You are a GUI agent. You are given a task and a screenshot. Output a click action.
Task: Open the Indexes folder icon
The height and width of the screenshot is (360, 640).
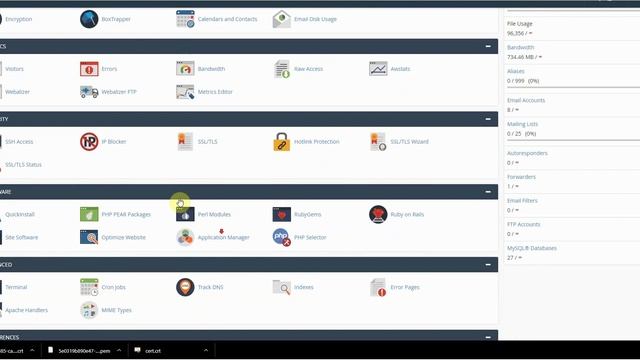282,287
